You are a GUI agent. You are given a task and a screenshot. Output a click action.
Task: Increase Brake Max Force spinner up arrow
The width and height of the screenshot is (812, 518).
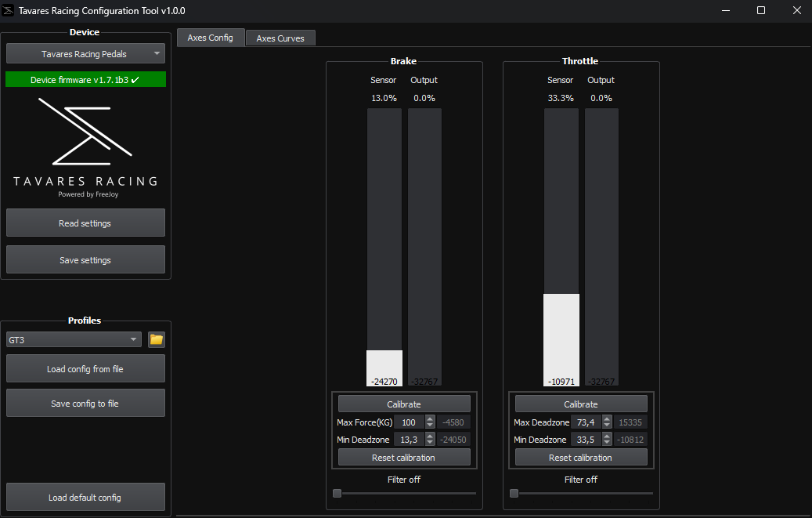coord(430,419)
